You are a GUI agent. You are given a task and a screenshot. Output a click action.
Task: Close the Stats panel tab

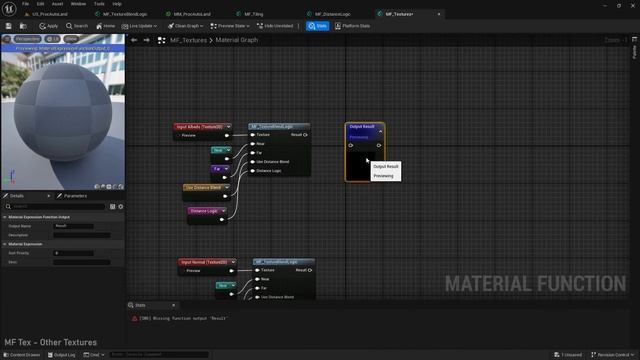[x=173, y=305]
